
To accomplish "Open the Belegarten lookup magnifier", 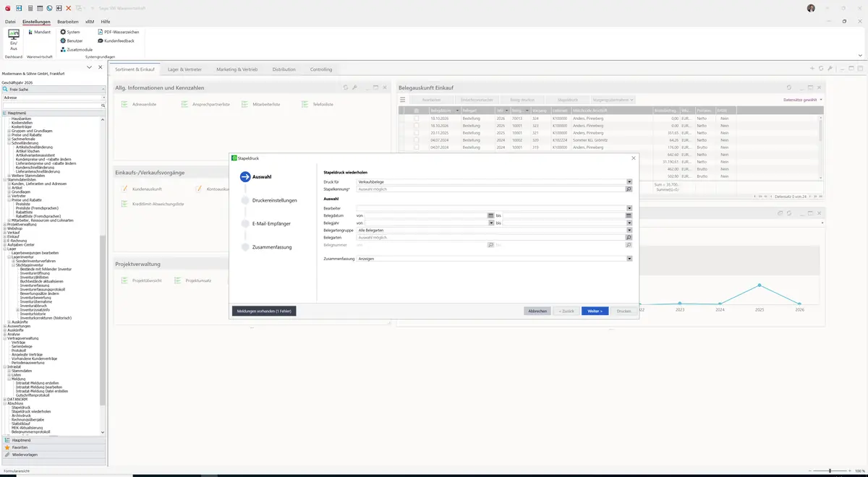I will coord(629,237).
